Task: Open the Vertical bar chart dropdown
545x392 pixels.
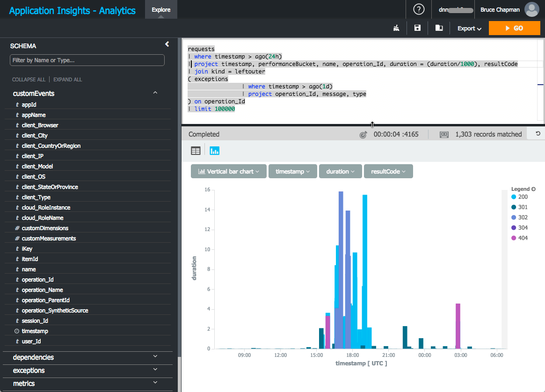Action: [x=229, y=172]
